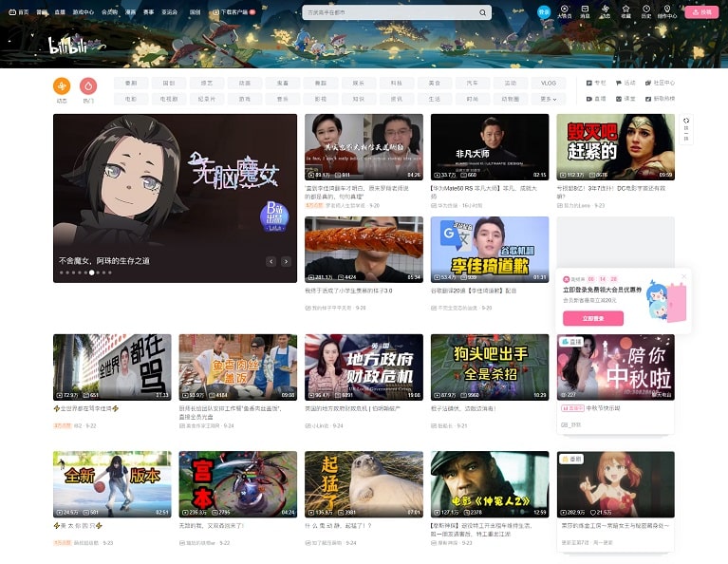Click the red 热门 flame icon
This screenshot has height=564, width=728.
88,86
